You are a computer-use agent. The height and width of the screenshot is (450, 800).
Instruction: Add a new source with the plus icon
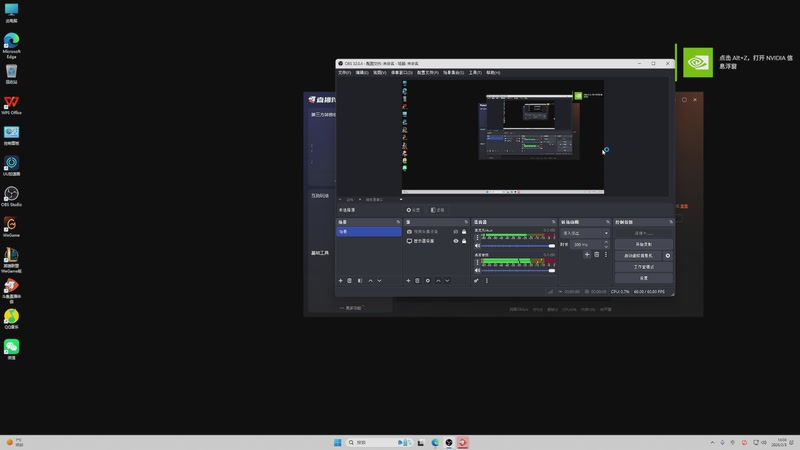coord(408,281)
